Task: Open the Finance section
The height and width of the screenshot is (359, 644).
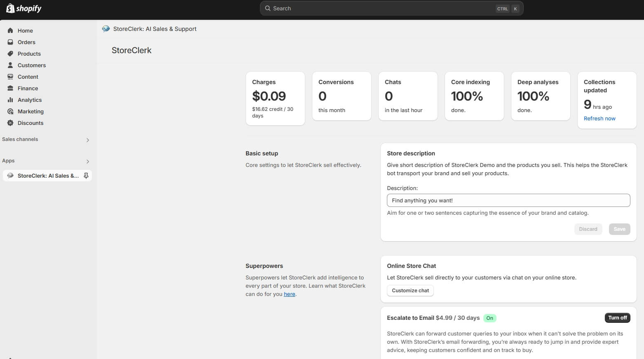Action: 27,88
